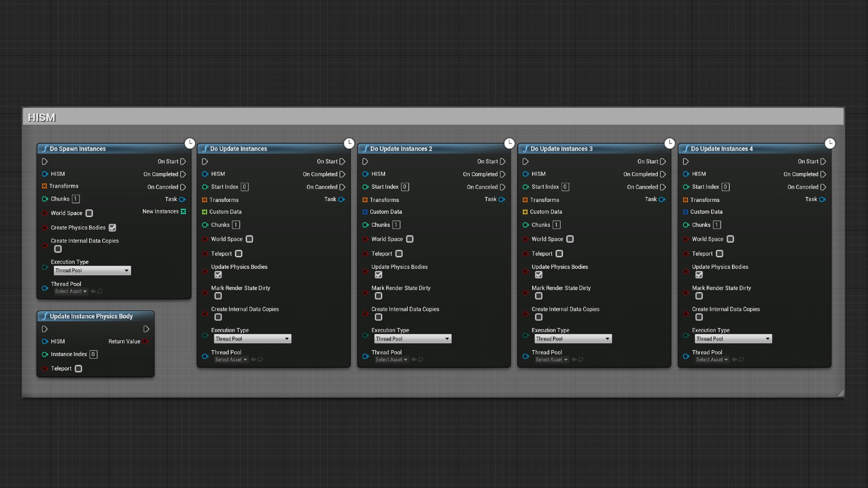Viewport: 868px width, 488px height.
Task: Click the exec input pin of Do Spawn Instances
Action: pos(44,161)
